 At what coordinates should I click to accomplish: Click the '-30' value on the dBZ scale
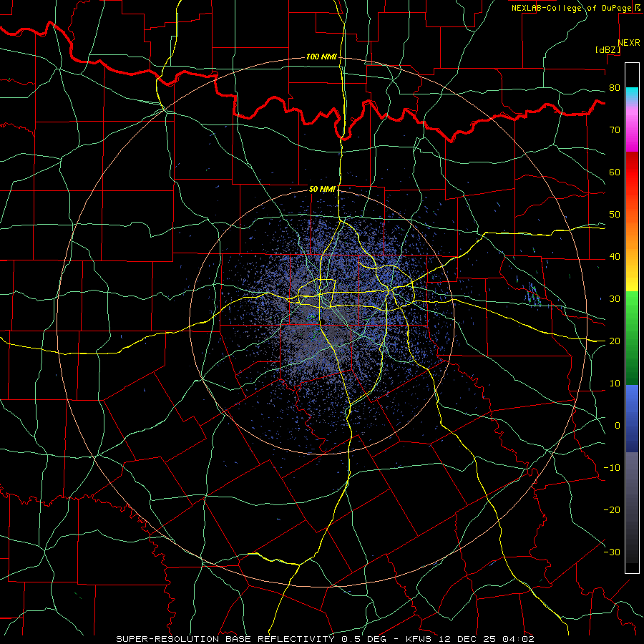pos(612,552)
